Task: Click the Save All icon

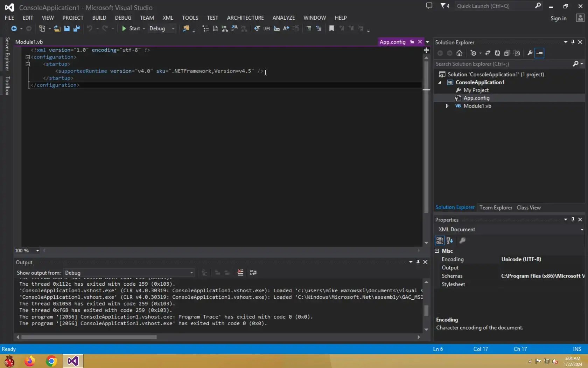Action: [x=76, y=28]
